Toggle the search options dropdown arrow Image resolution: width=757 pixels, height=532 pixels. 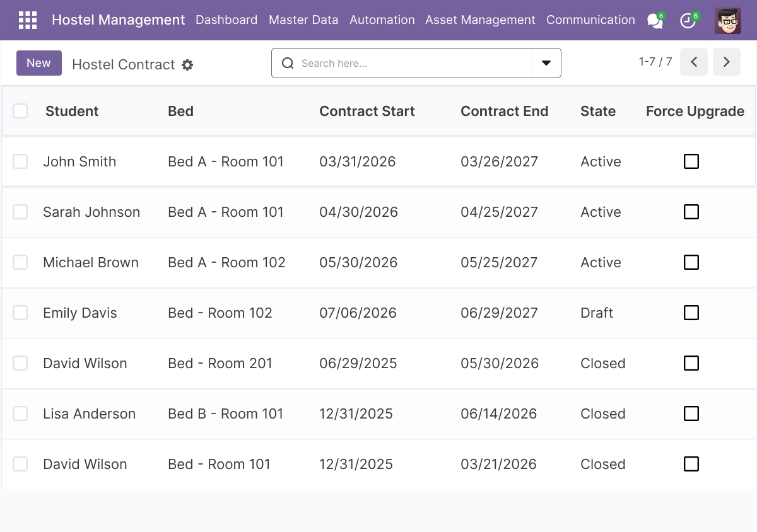(x=546, y=63)
